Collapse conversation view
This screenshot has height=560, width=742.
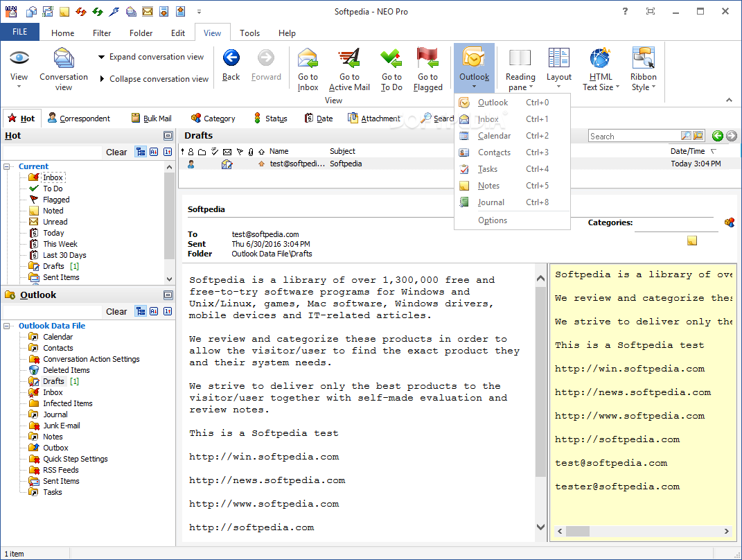pyautogui.click(x=154, y=78)
